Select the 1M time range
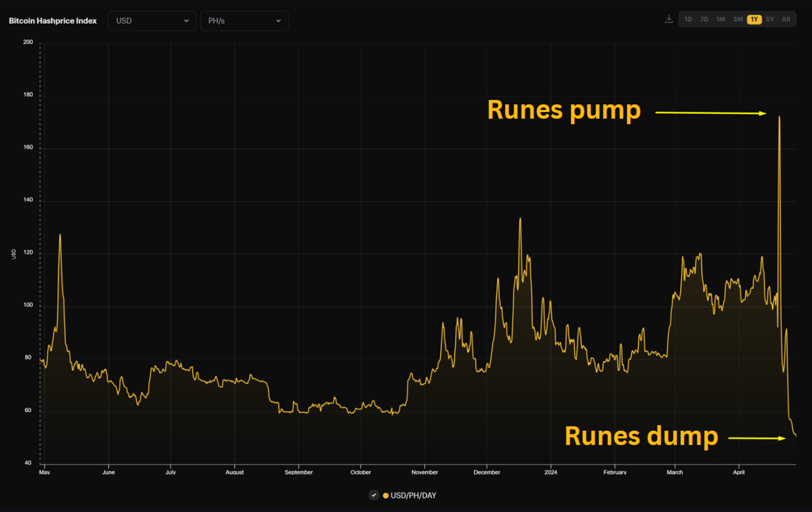Image resolution: width=812 pixels, height=512 pixels. (720, 19)
